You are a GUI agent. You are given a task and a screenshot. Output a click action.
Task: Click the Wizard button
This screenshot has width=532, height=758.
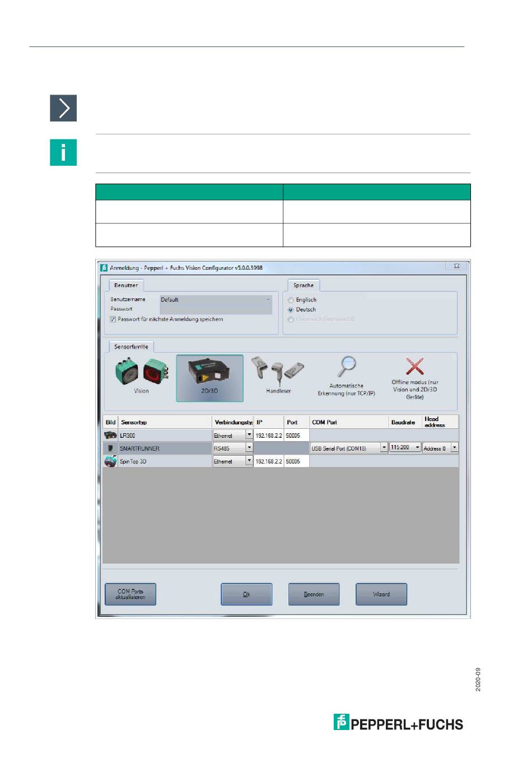click(381, 594)
